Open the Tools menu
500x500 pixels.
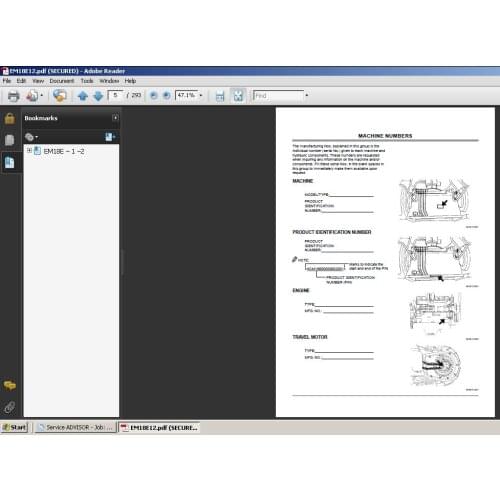click(87, 81)
